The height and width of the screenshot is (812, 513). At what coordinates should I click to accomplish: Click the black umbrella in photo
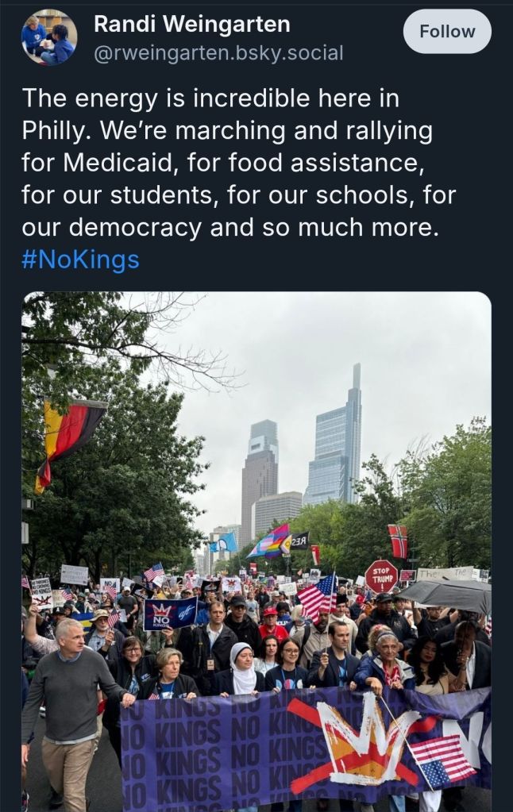tap(446, 595)
